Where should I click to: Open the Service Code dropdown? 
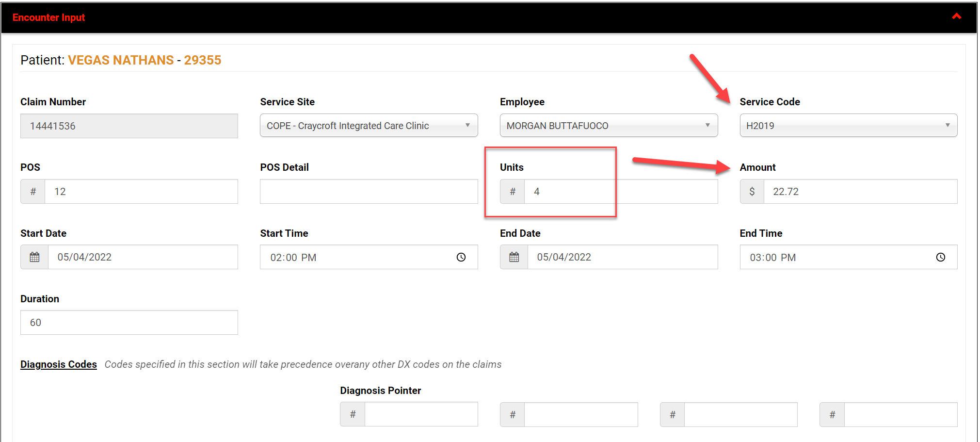coord(848,126)
